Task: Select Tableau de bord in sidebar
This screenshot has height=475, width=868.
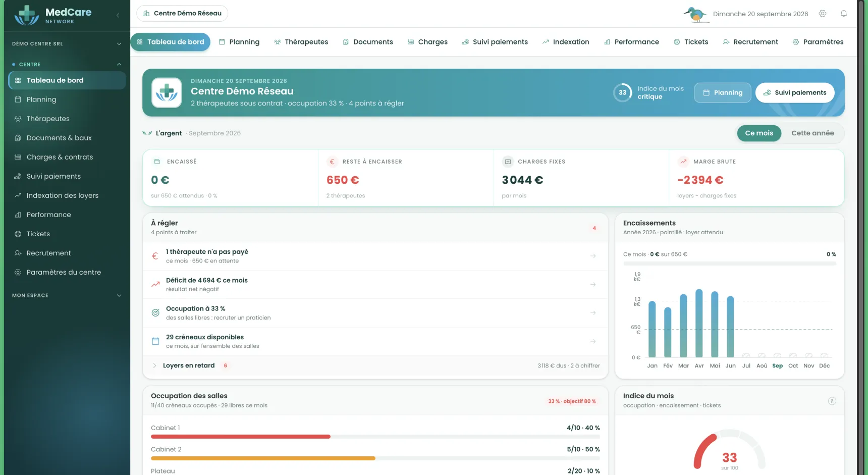Action: point(67,80)
